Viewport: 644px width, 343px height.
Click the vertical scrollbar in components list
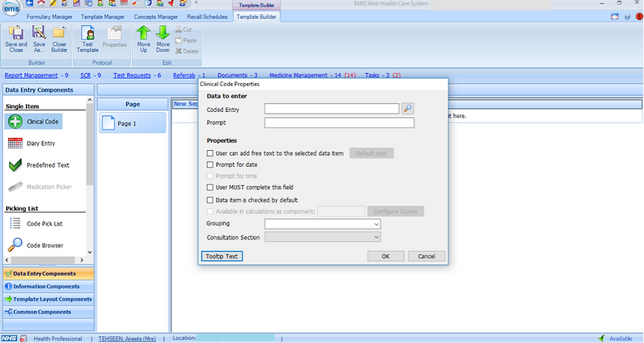point(89,143)
